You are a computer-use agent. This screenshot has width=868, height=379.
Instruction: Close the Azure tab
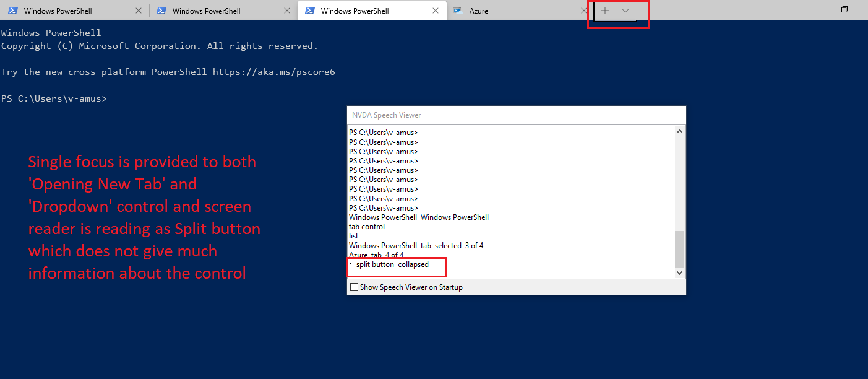coord(582,11)
